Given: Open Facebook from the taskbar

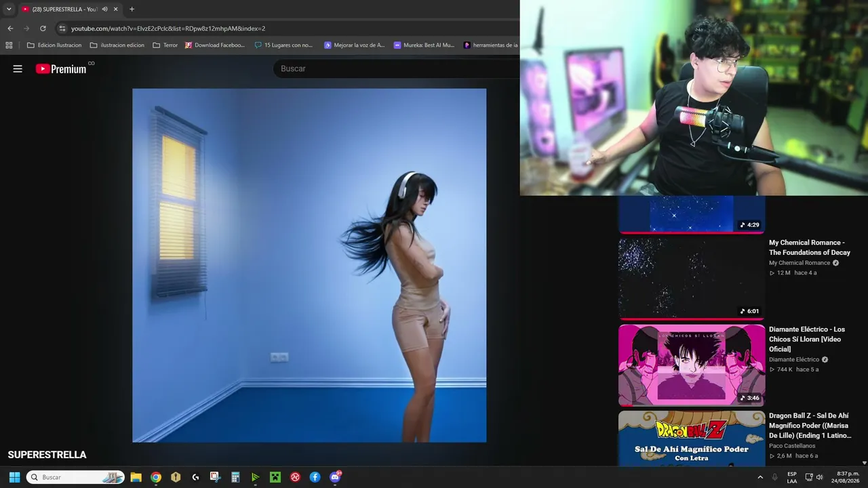Looking at the screenshot, I should 315,477.
